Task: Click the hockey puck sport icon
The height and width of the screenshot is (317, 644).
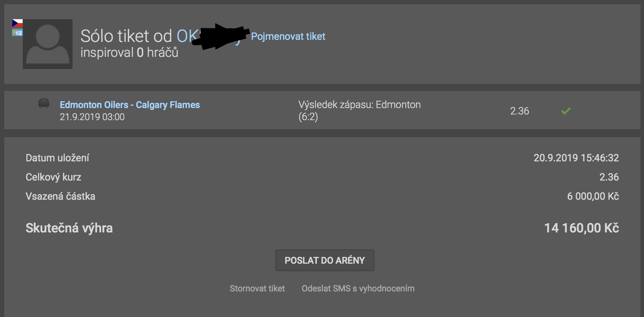Action: pyautogui.click(x=44, y=103)
